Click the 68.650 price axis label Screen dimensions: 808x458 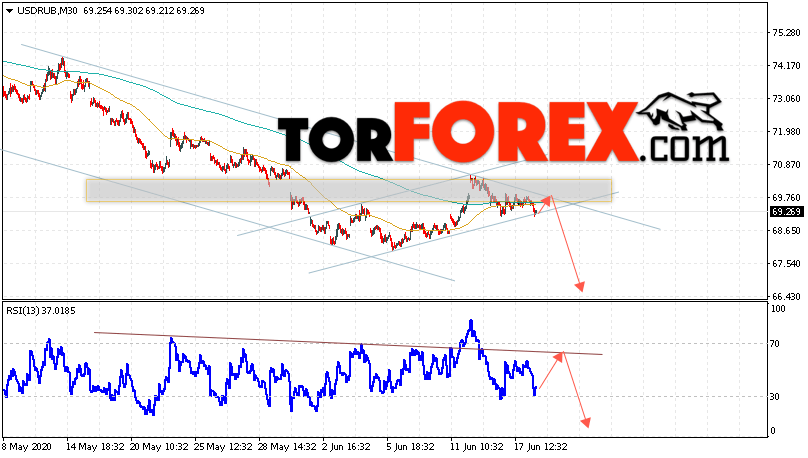coord(786,231)
